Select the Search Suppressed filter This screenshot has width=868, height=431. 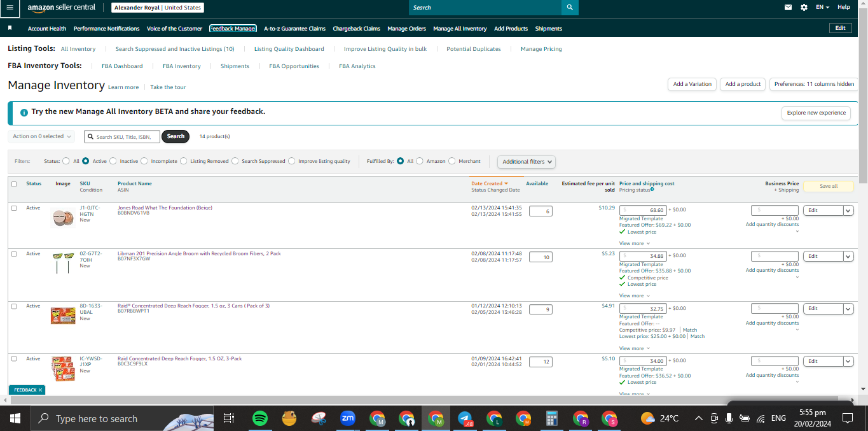235,161
